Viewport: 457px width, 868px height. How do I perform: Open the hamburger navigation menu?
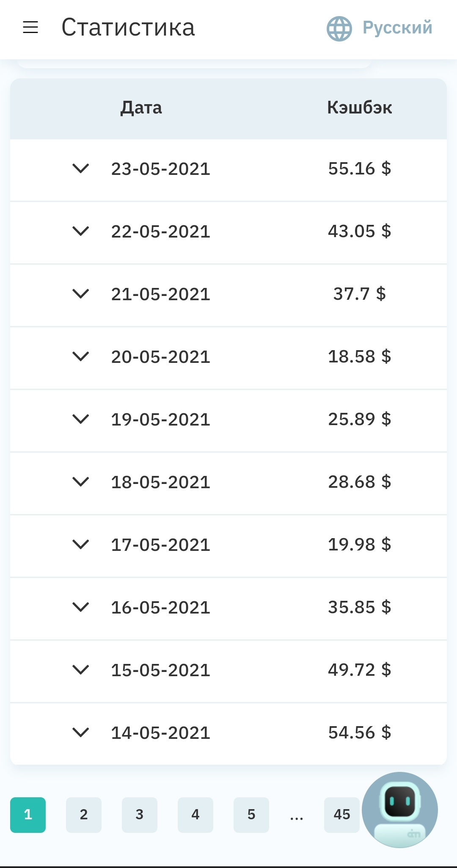tap(30, 28)
